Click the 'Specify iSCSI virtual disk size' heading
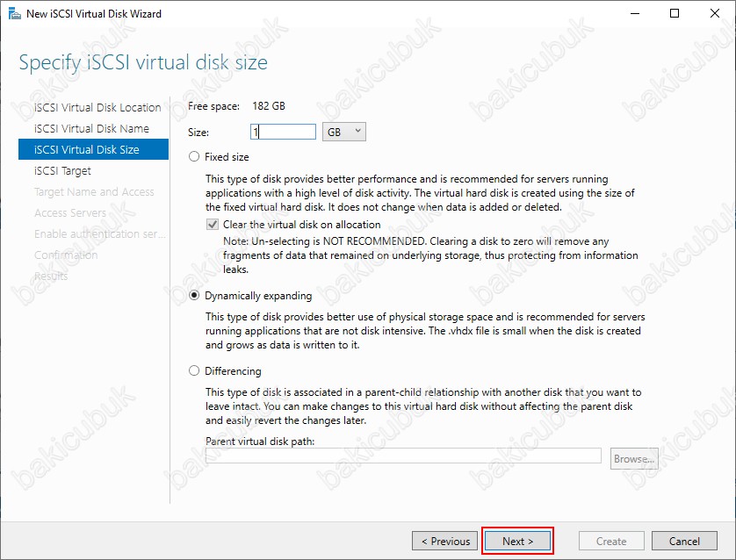Image resolution: width=736 pixels, height=560 pixels. click(143, 63)
